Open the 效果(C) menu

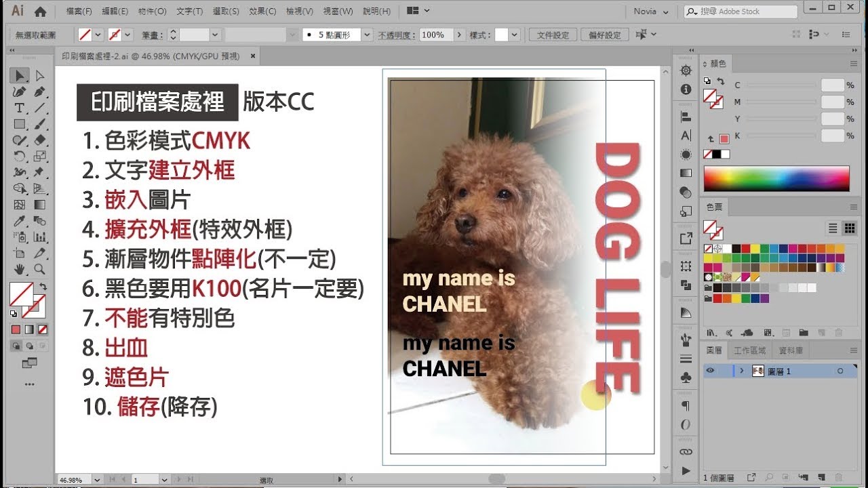click(x=262, y=12)
